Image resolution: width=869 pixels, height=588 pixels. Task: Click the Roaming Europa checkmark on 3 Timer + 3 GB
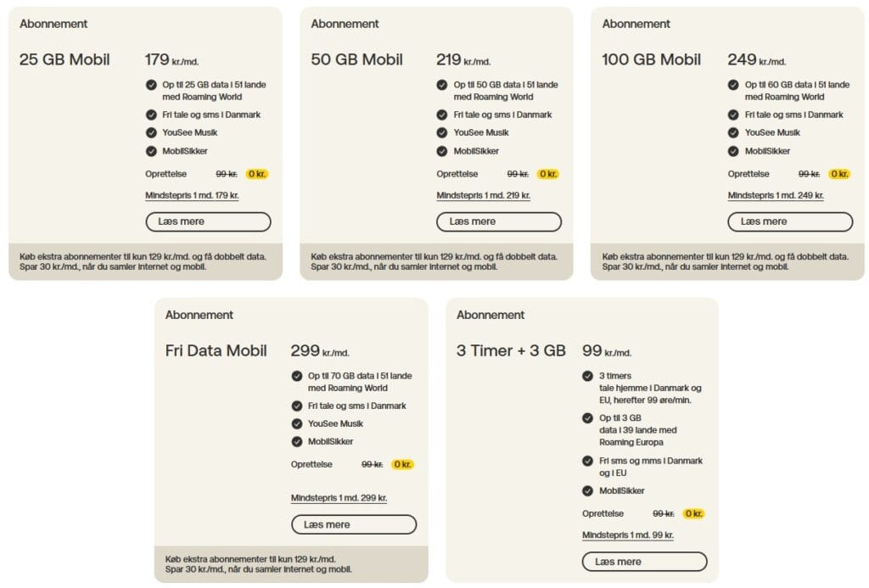click(588, 418)
